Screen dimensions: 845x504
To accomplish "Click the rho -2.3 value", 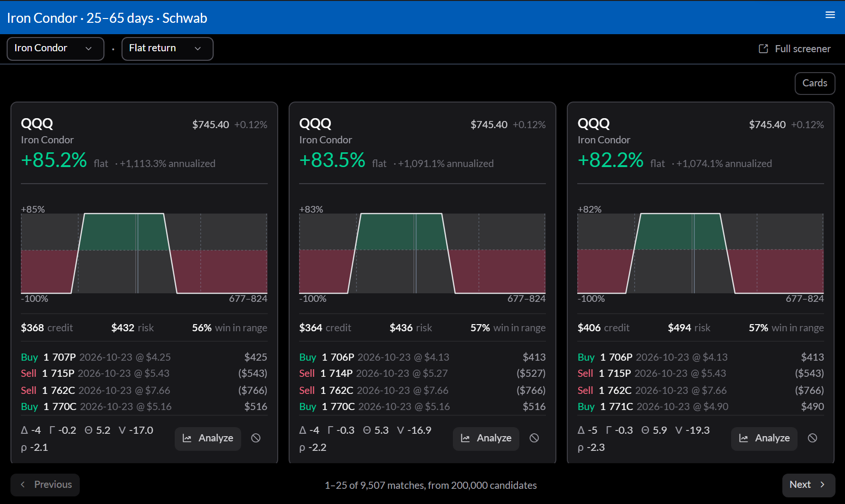I will coord(591,448).
